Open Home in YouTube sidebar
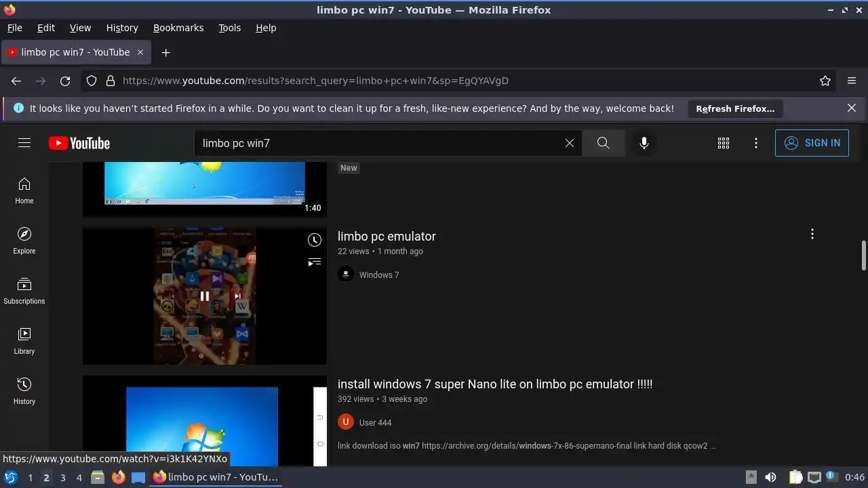Image resolution: width=868 pixels, height=488 pixels. point(24,190)
